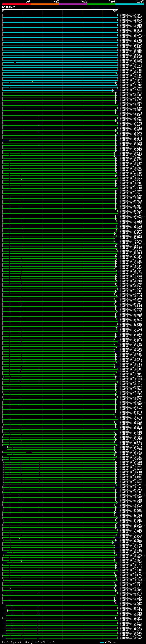Select hit label UniRef100_A7VCD7
This screenshot has width=146, height=644.
[131, 603]
